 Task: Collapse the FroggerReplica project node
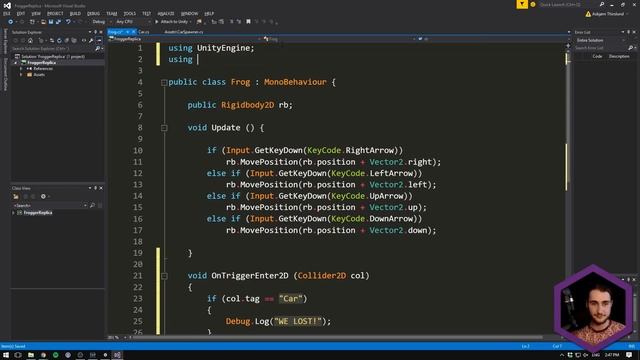coord(16,63)
